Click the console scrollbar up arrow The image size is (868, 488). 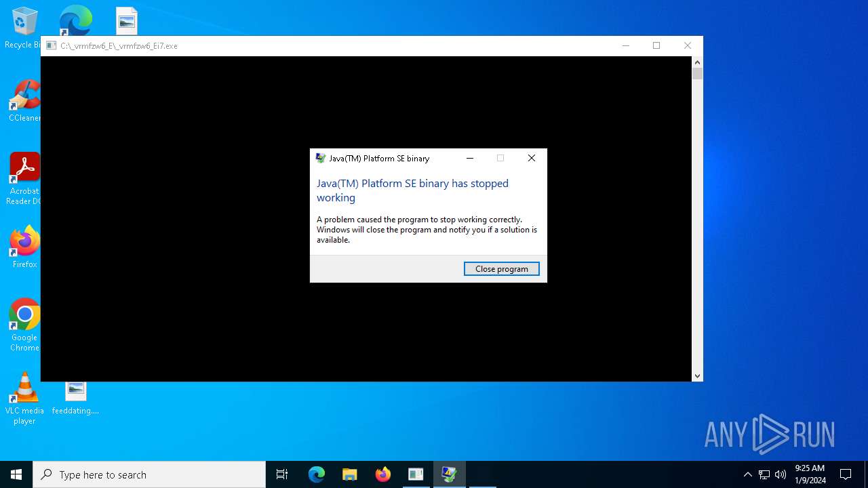(x=697, y=62)
